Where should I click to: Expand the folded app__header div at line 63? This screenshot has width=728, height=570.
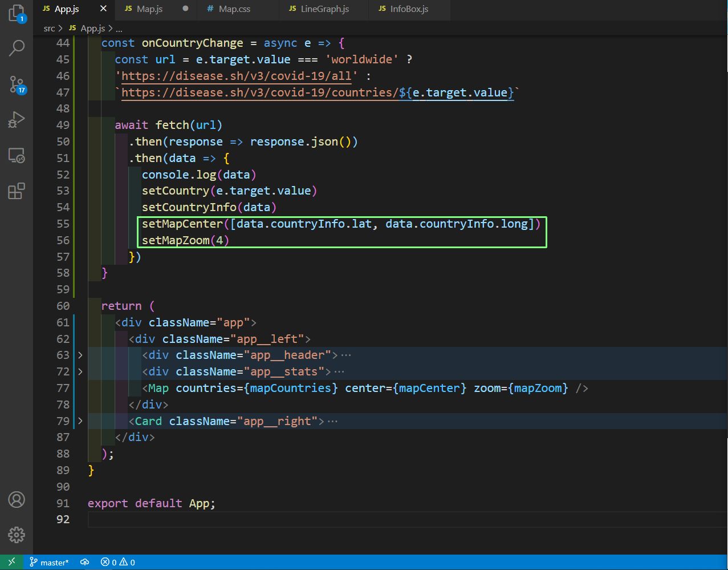pyautogui.click(x=80, y=355)
